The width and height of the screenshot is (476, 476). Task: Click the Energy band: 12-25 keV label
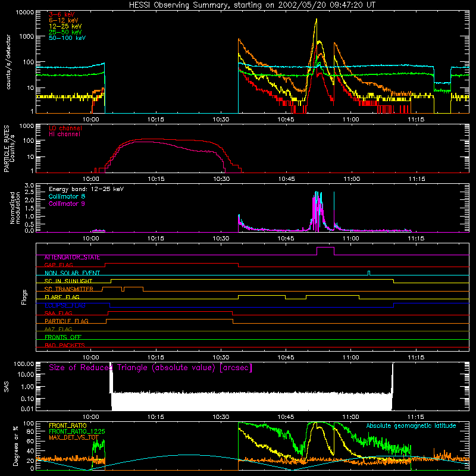pyautogui.click(x=86, y=189)
